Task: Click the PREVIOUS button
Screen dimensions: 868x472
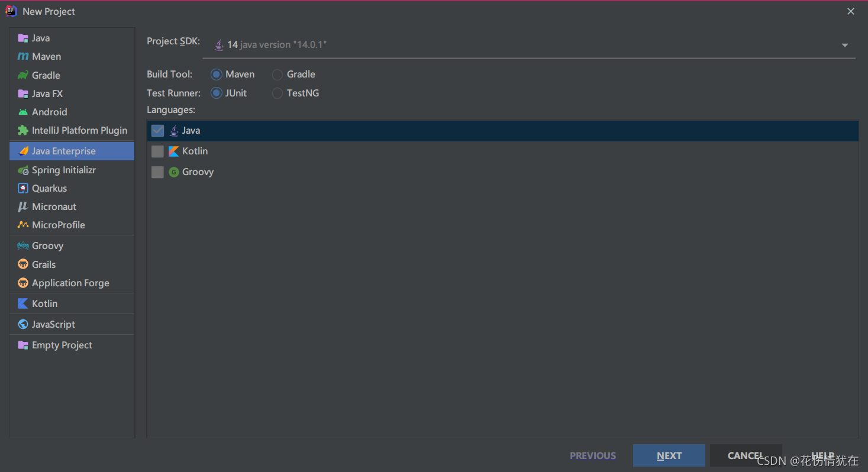Action: (593, 455)
